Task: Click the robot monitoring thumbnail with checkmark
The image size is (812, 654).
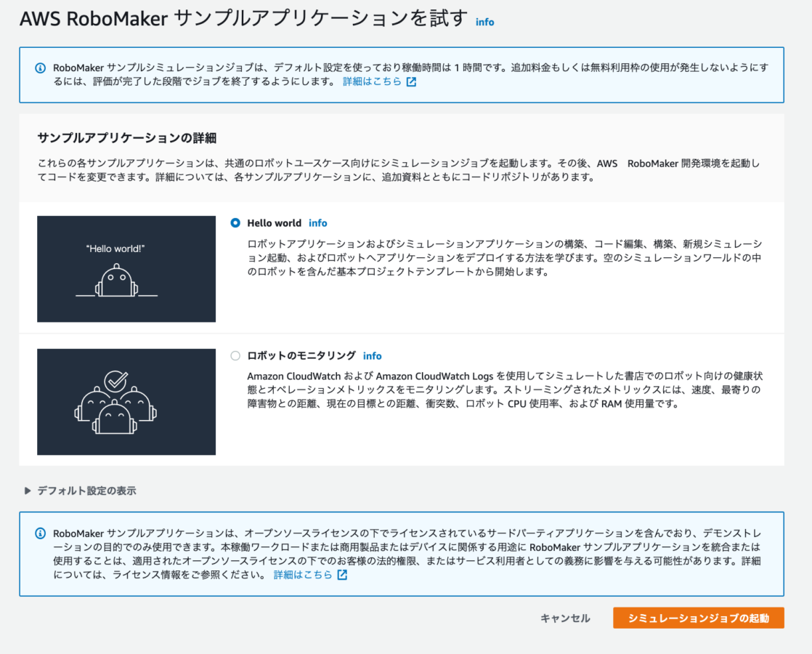Action: pos(126,402)
